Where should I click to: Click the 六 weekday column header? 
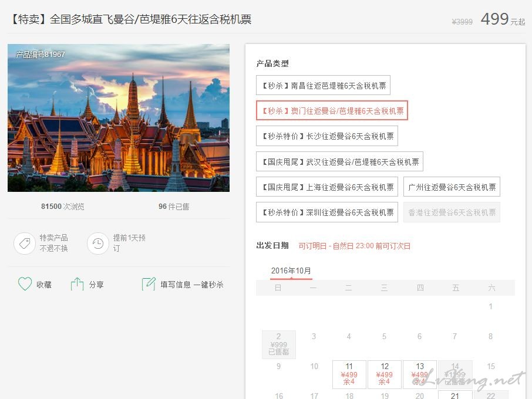click(491, 288)
